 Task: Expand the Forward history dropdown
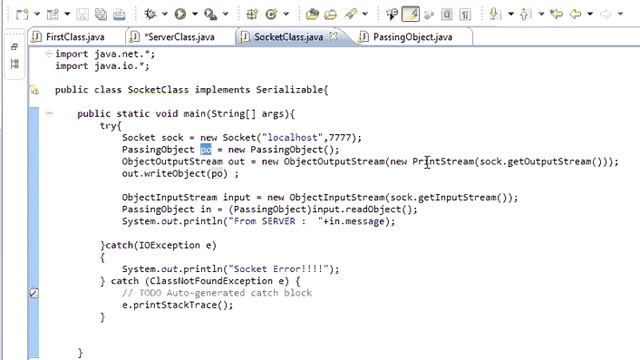(x=620, y=14)
